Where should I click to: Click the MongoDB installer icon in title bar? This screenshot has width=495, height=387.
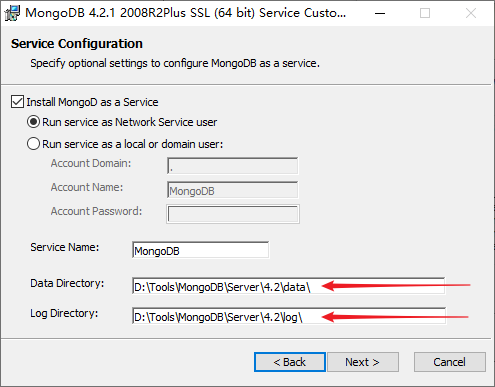(12, 13)
